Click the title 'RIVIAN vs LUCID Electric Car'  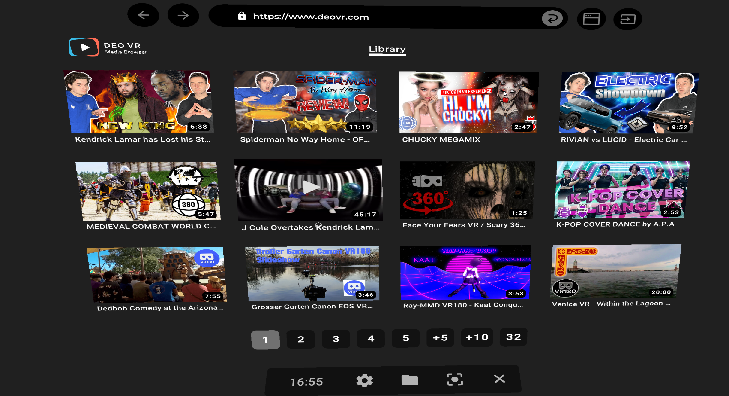tap(624, 139)
